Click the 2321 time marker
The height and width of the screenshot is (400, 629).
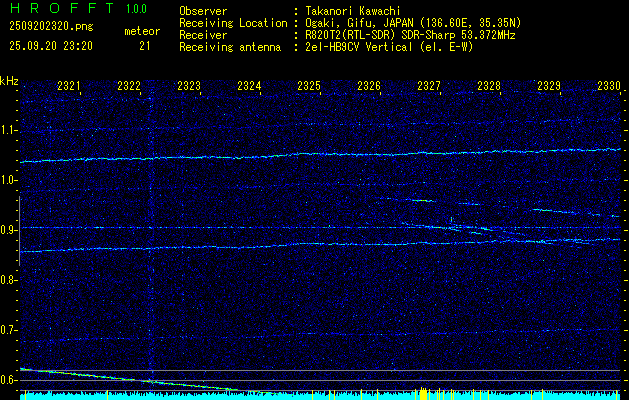click(69, 85)
